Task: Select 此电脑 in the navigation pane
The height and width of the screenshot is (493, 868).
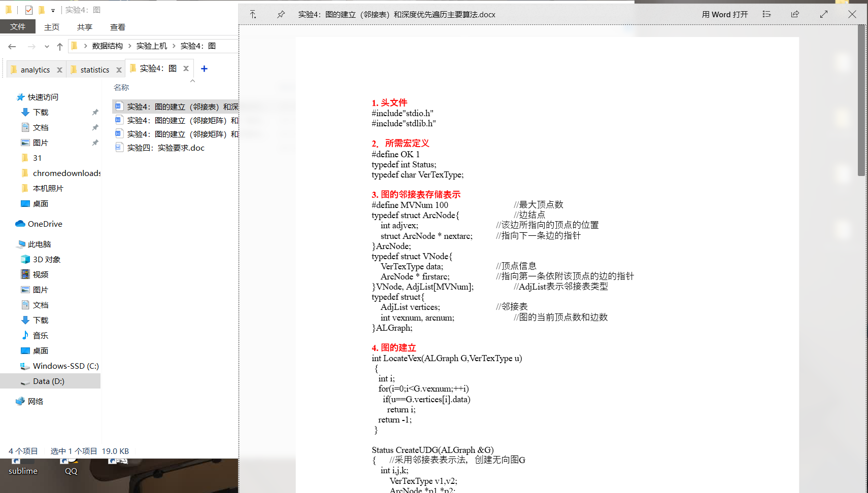Action: [x=39, y=244]
